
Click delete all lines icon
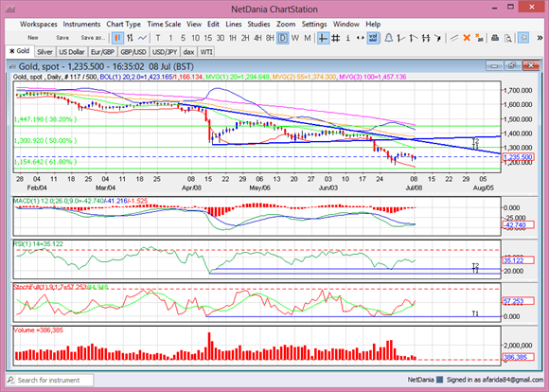click(x=479, y=38)
